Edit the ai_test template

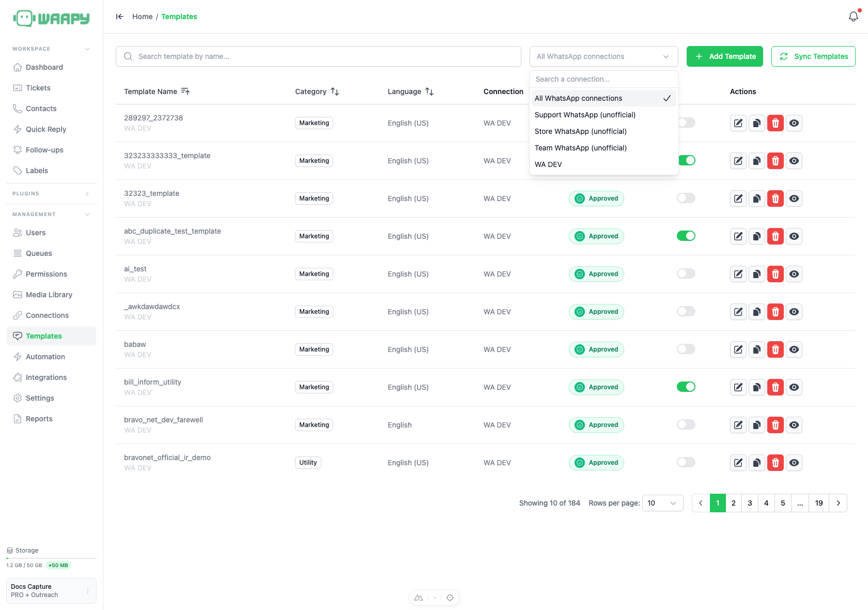click(x=738, y=274)
